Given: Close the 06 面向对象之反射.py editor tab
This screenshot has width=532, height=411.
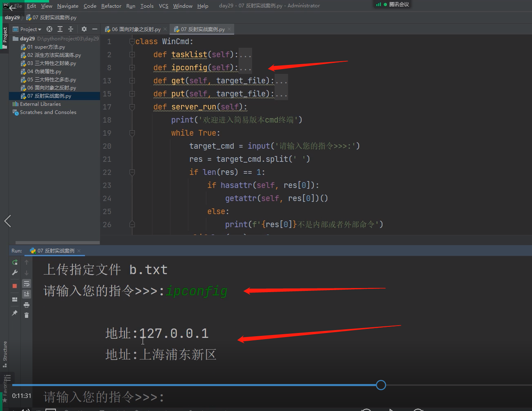Looking at the screenshot, I should [x=165, y=29].
